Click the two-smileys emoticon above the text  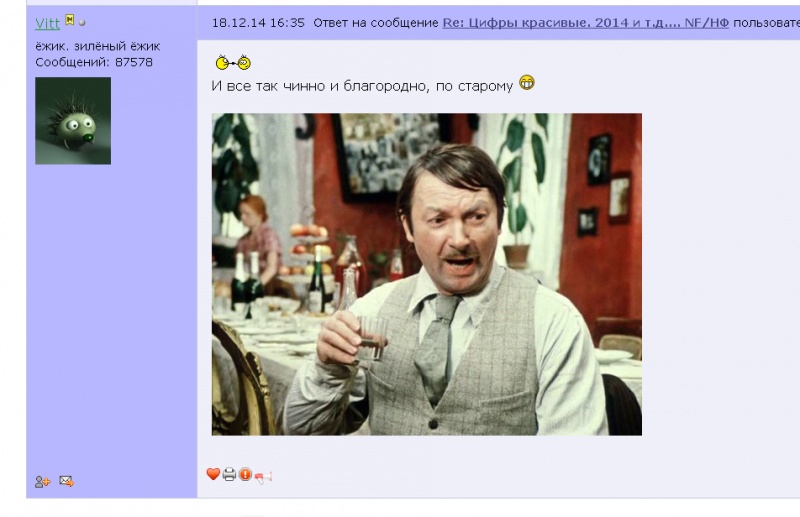[x=233, y=63]
